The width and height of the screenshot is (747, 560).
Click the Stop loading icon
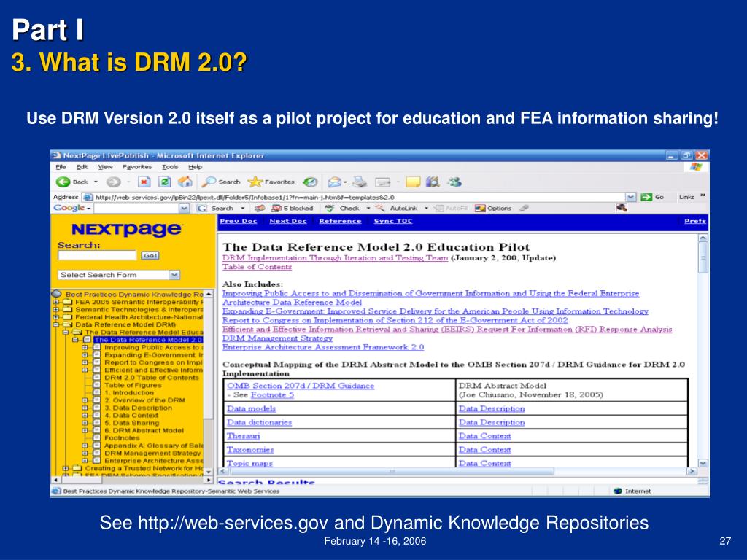click(x=144, y=182)
